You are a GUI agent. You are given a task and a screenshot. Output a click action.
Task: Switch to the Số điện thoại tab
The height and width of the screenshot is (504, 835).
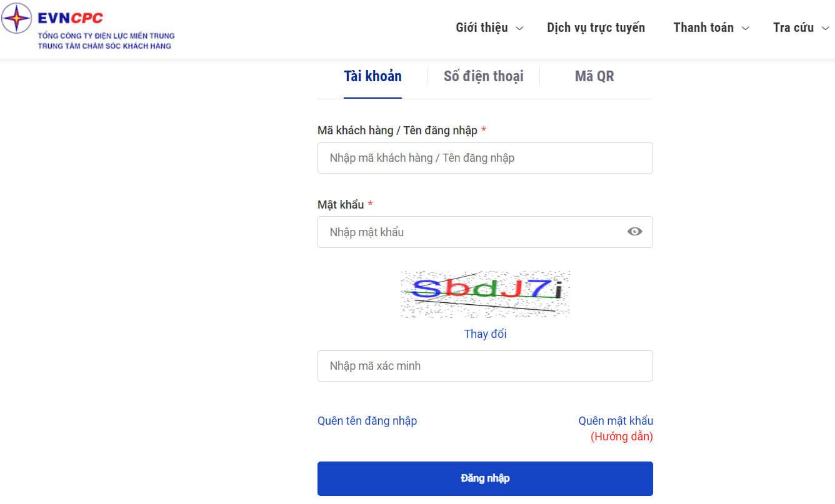(x=483, y=76)
